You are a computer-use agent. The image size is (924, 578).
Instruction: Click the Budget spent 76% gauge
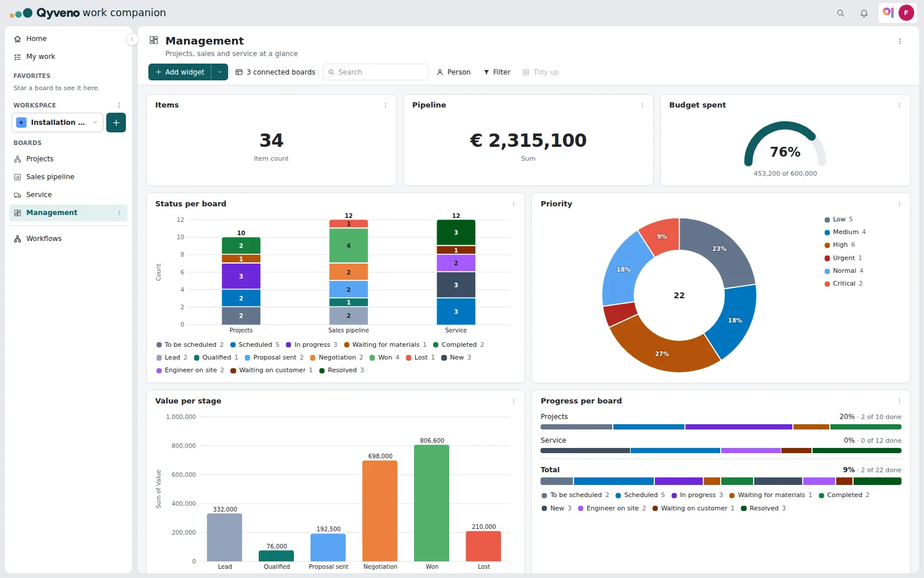pos(785,144)
